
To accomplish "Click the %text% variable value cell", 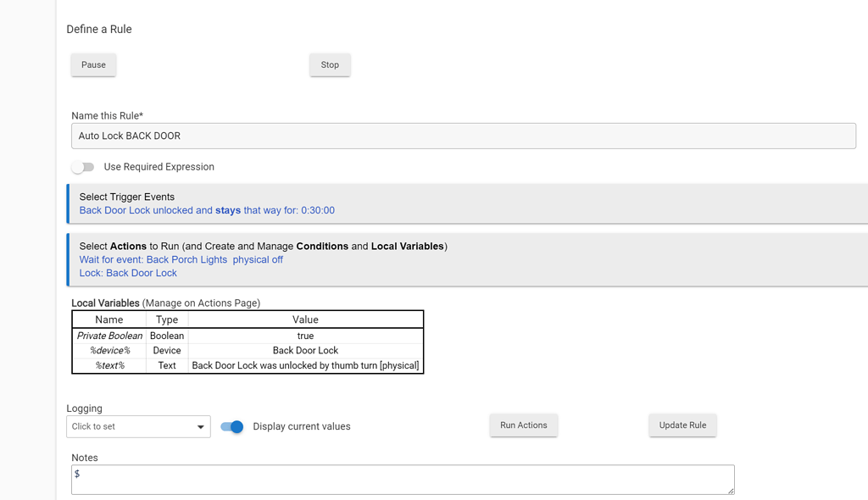I will point(305,365).
